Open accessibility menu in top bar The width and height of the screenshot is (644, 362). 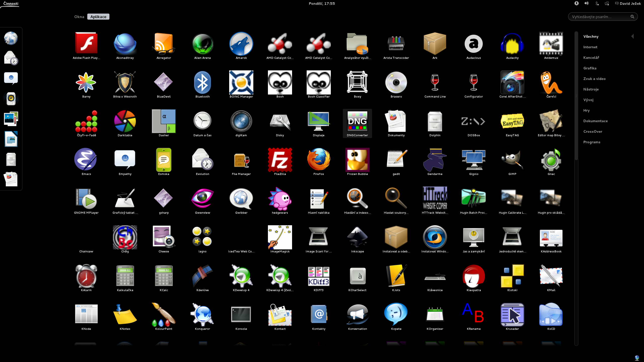[x=577, y=3]
